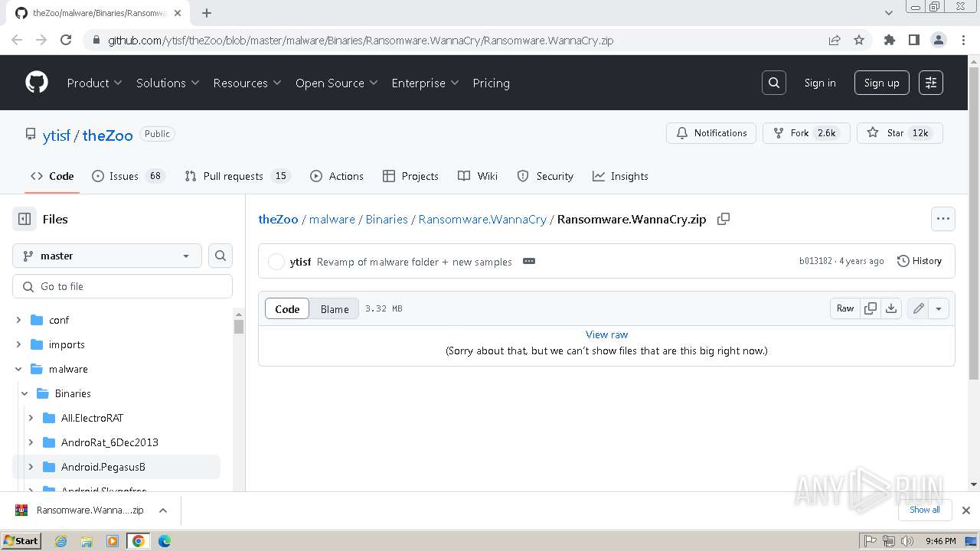
Task: Reload the page in Chrome
Action: 66,40
